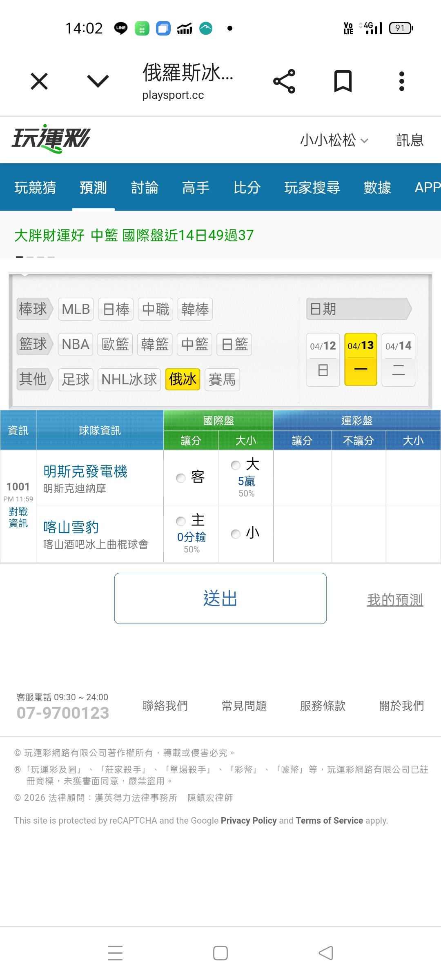
Task: Tap the share icon in browser bar
Action: 284,81
